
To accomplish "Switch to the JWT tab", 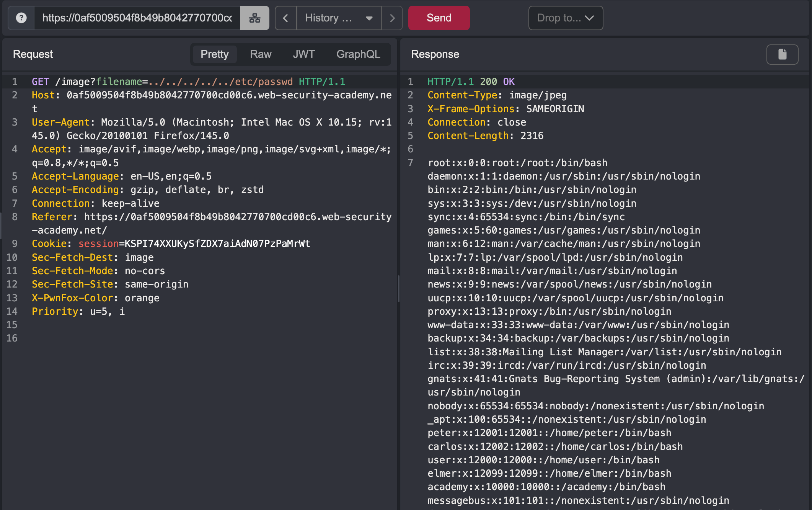I will [x=303, y=54].
